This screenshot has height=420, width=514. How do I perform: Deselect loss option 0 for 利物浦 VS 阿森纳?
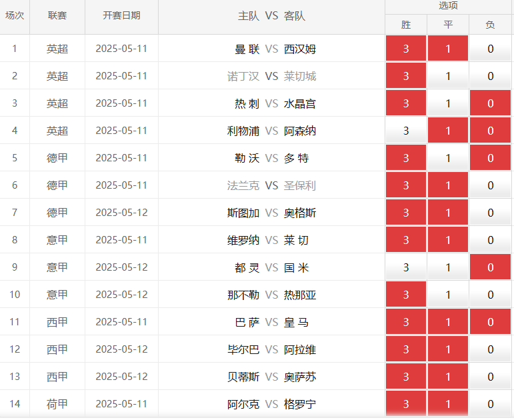click(x=490, y=131)
